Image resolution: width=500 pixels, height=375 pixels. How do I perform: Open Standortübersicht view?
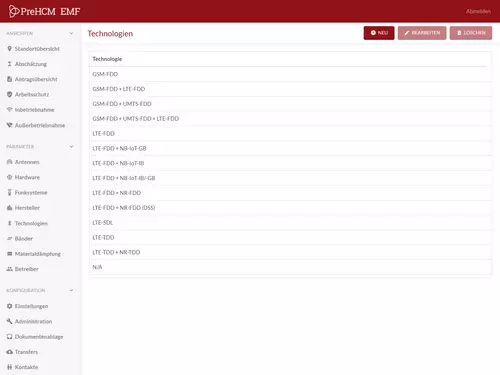37,49
